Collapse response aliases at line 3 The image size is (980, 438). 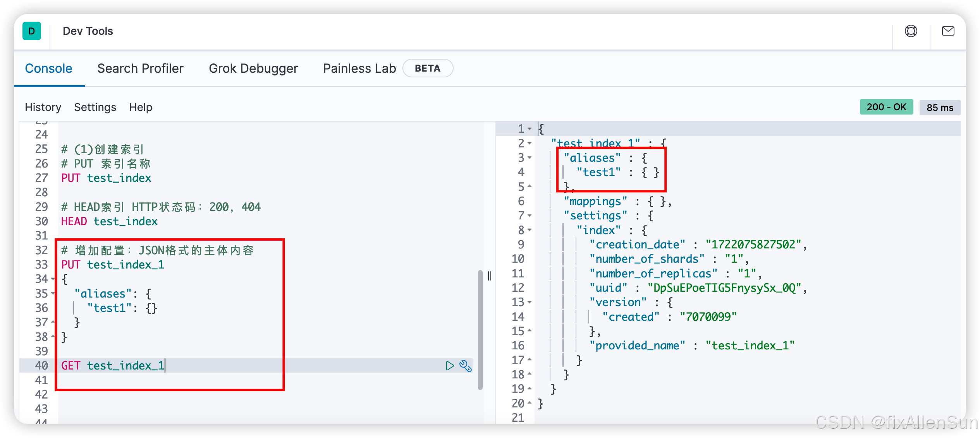click(530, 158)
